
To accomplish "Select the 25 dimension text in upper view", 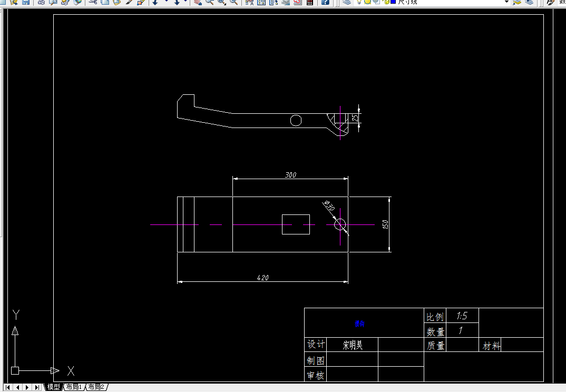I will pyautogui.click(x=355, y=118).
